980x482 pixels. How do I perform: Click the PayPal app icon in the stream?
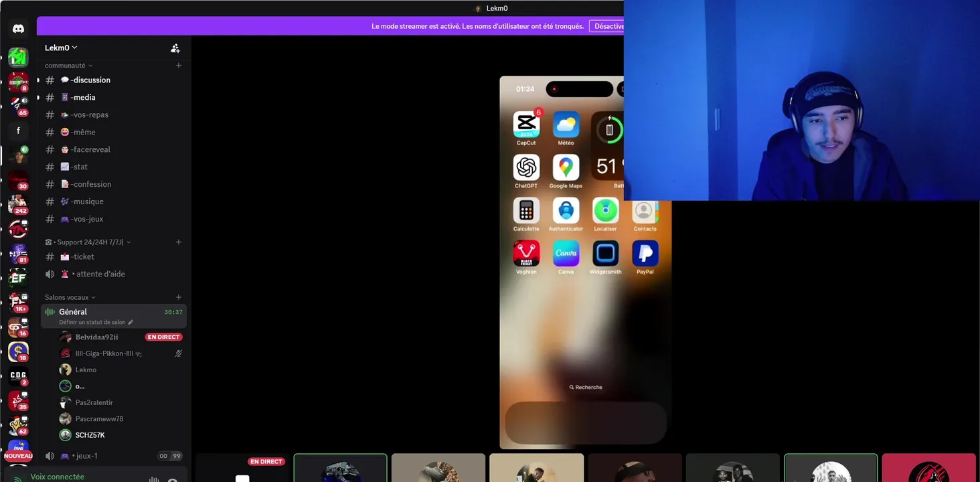pyautogui.click(x=645, y=254)
